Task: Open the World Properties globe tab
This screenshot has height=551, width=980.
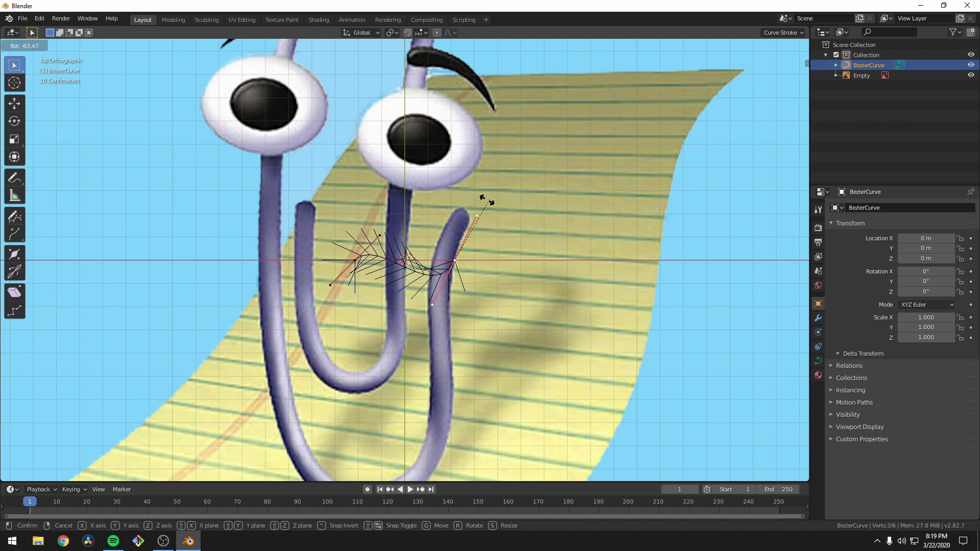Action: coord(818,285)
